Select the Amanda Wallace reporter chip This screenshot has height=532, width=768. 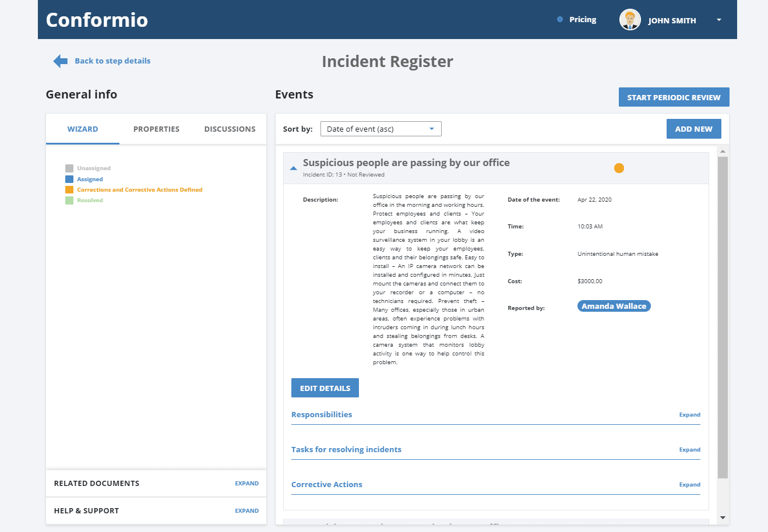pos(614,305)
